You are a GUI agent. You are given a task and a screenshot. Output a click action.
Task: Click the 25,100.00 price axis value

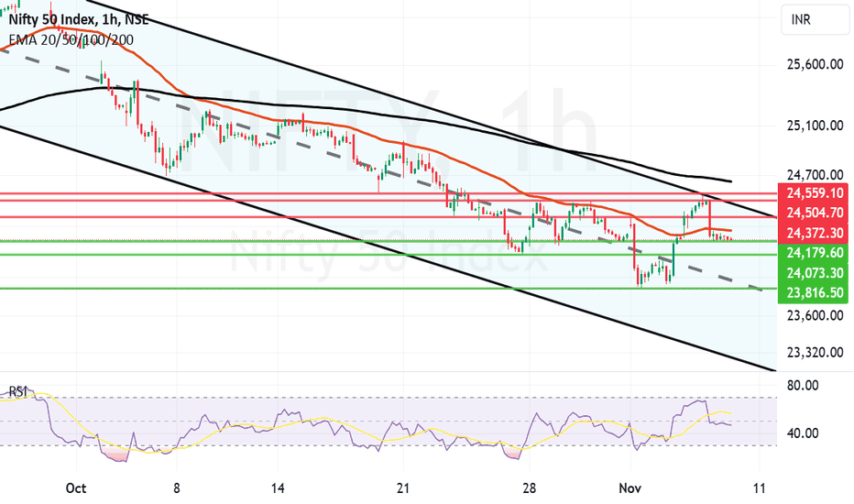click(815, 126)
